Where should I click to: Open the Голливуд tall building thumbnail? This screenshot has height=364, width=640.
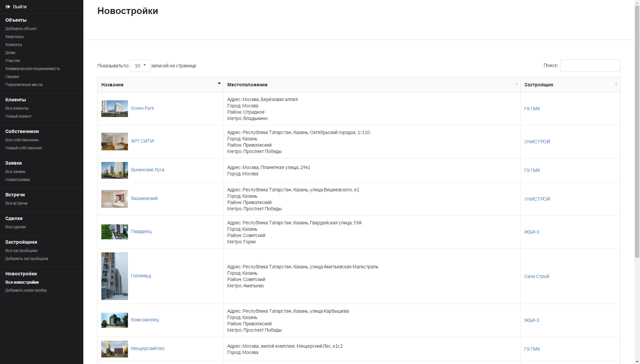(114, 276)
